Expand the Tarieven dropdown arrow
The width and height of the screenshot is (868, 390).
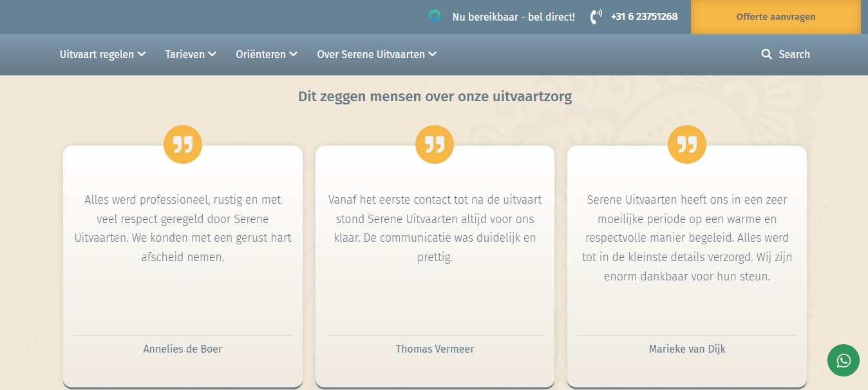click(x=212, y=54)
